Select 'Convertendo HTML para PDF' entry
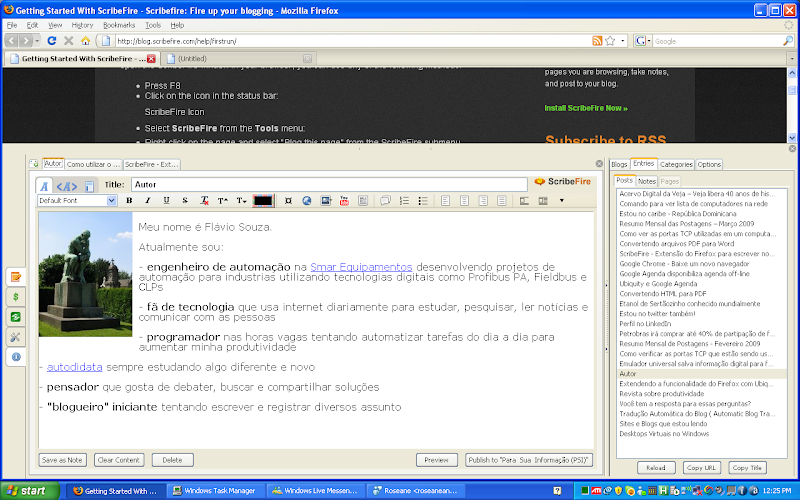 [663, 293]
